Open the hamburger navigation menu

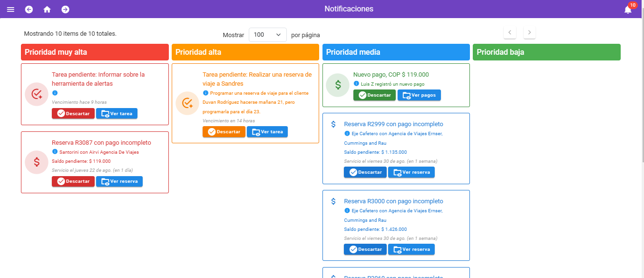pyautogui.click(x=10, y=10)
